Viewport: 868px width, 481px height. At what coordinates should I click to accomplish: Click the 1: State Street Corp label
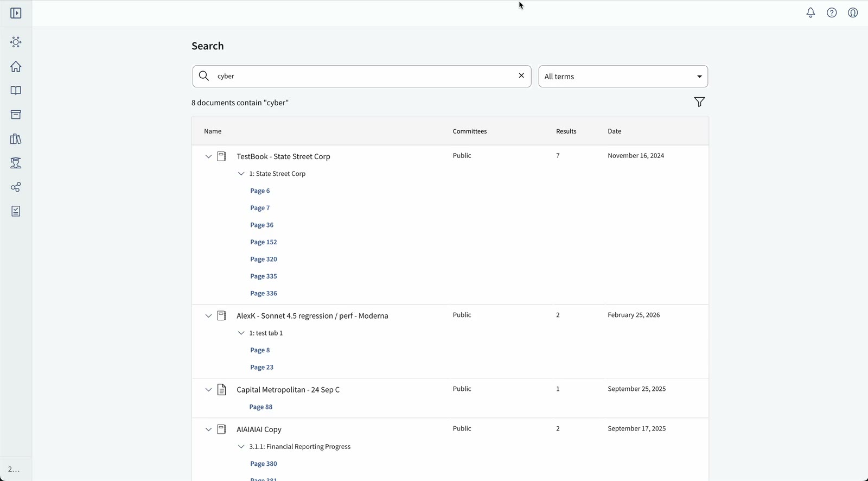277,174
